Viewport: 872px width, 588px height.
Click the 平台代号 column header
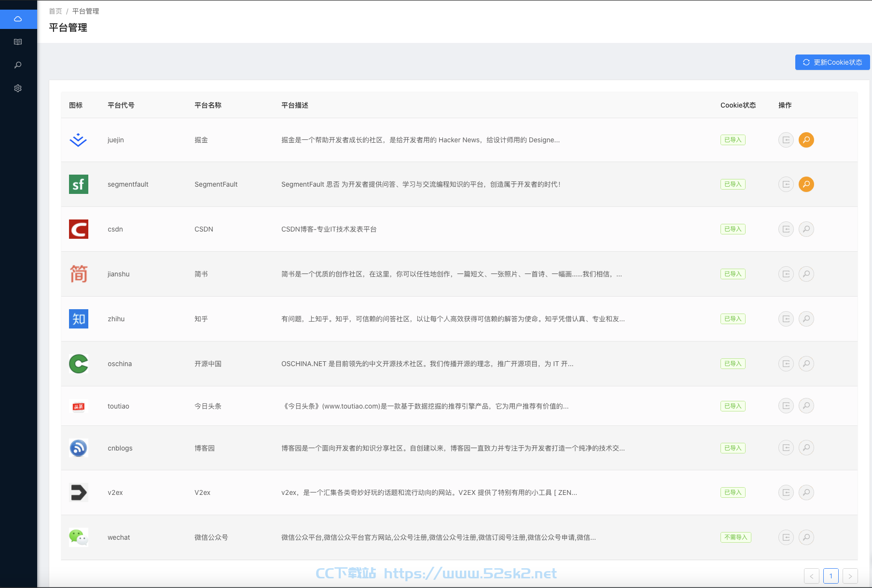pos(121,105)
